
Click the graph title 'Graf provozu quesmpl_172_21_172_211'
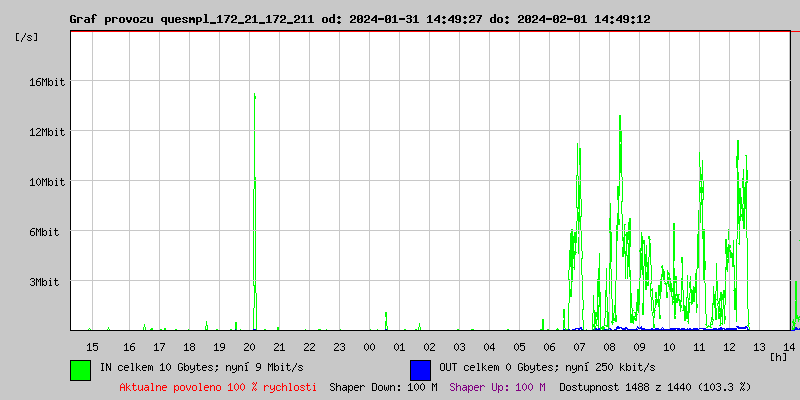(192, 19)
